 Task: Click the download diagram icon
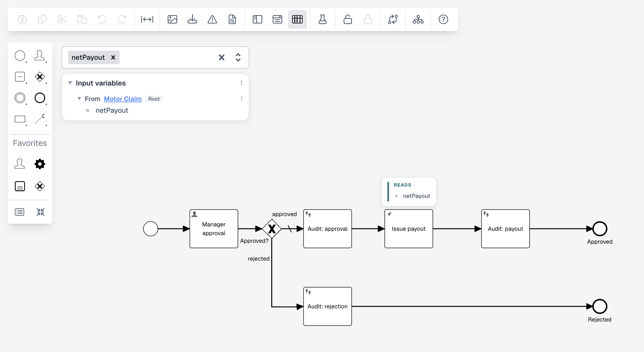(192, 19)
